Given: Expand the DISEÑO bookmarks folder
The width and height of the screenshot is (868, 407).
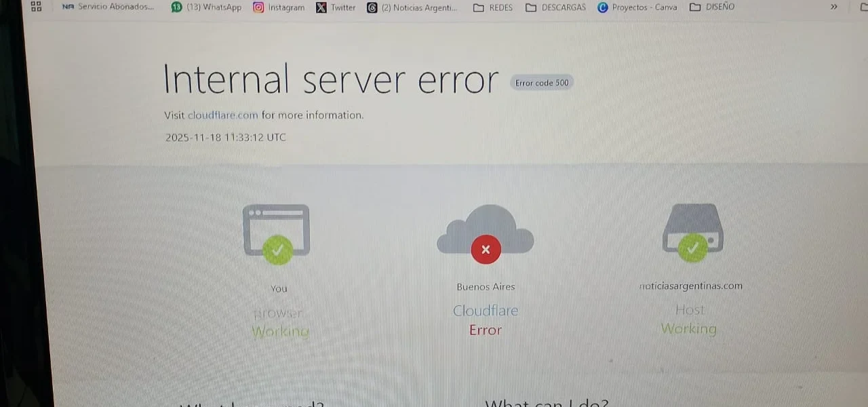Looking at the screenshot, I should 712,7.
